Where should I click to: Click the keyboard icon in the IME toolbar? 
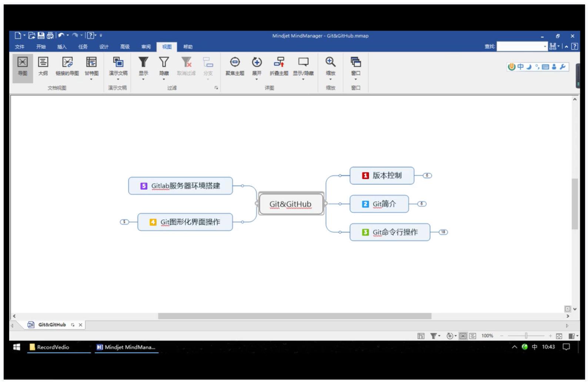pyautogui.click(x=545, y=67)
